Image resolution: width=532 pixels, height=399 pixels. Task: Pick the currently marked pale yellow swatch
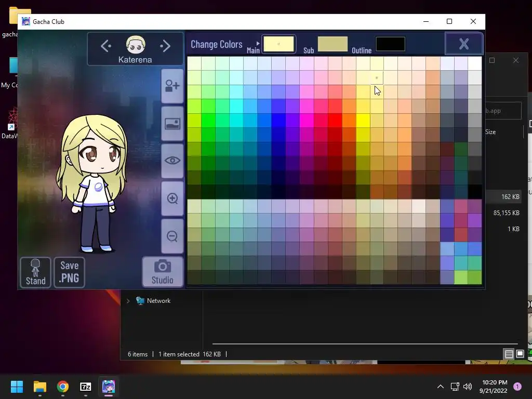[377, 78]
